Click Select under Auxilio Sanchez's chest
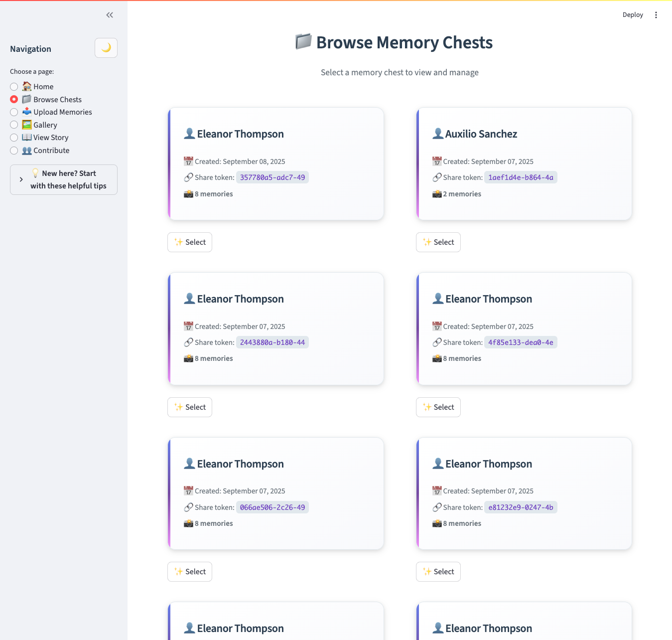The image size is (672, 640). [438, 242]
